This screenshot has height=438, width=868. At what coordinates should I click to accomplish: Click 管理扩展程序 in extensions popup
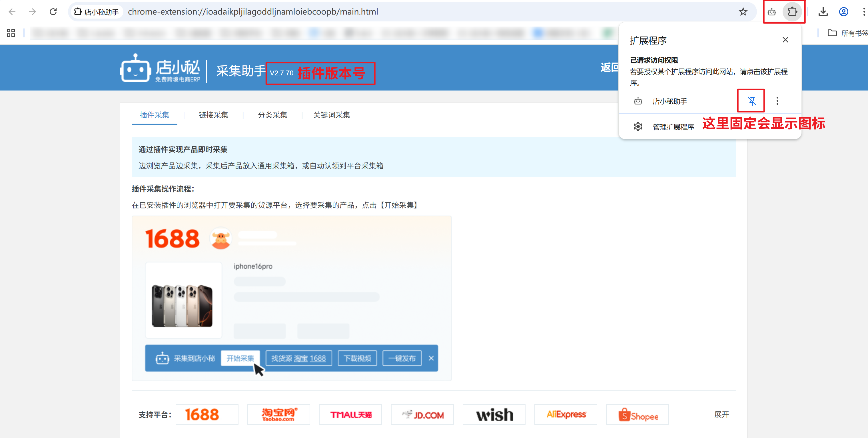(673, 127)
